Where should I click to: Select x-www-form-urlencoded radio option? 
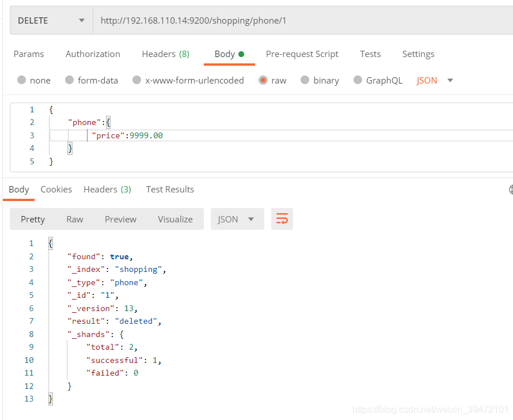pyautogui.click(x=137, y=80)
